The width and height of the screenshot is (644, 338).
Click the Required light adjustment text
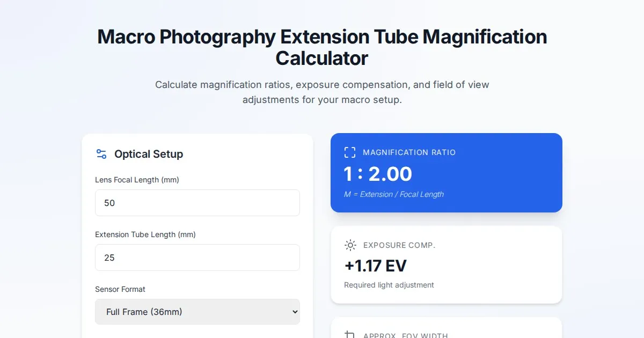389,285
